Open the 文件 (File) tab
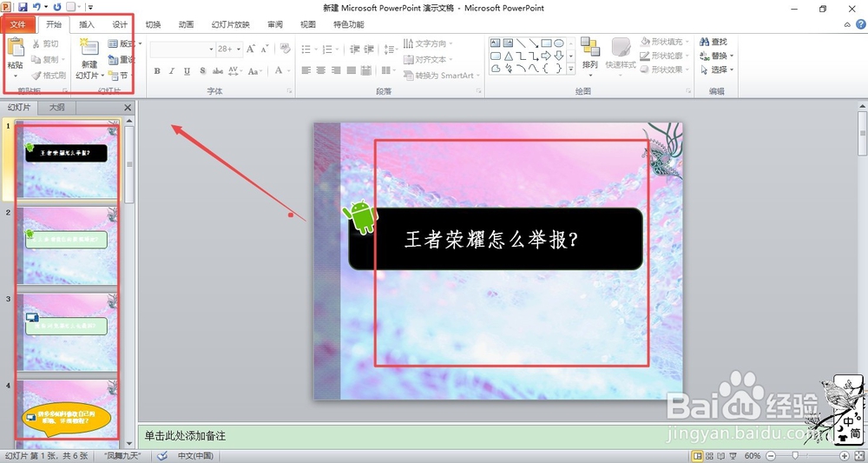The width and height of the screenshot is (868, 463). coord(17,24)
